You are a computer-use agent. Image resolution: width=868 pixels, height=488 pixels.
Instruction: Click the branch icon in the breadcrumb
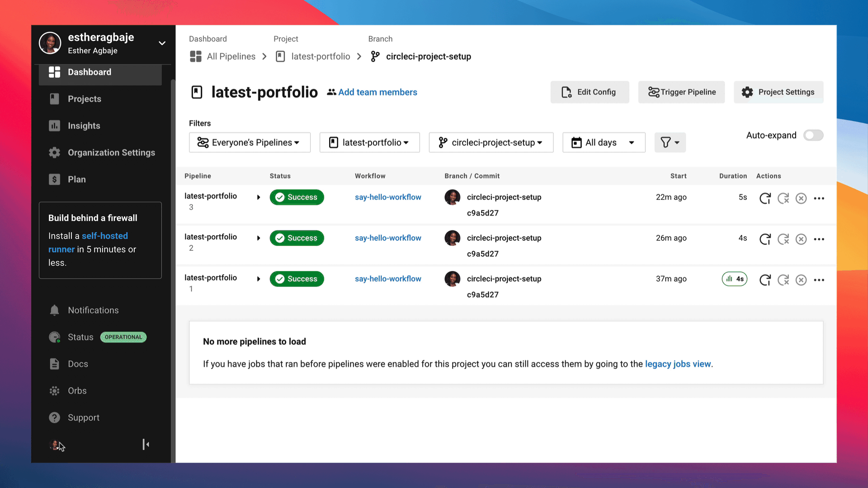pyautogui.click(x=375, y=56)
